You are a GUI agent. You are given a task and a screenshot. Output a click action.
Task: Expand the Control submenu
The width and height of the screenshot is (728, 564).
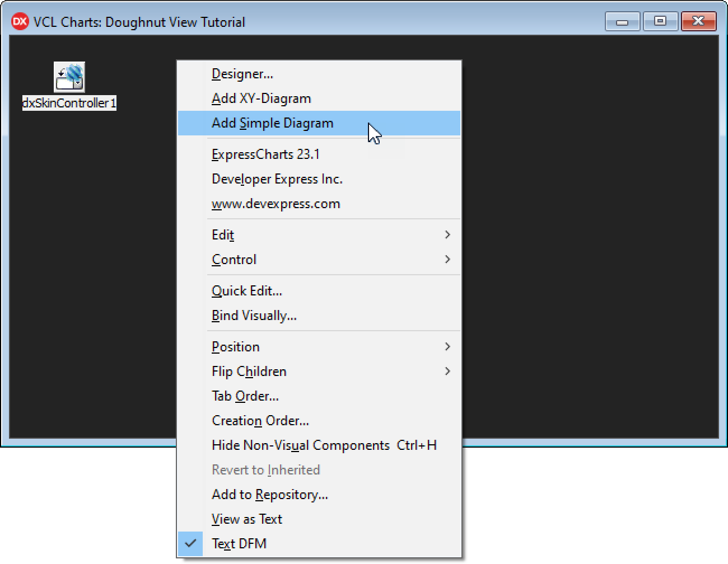point(234,260)
